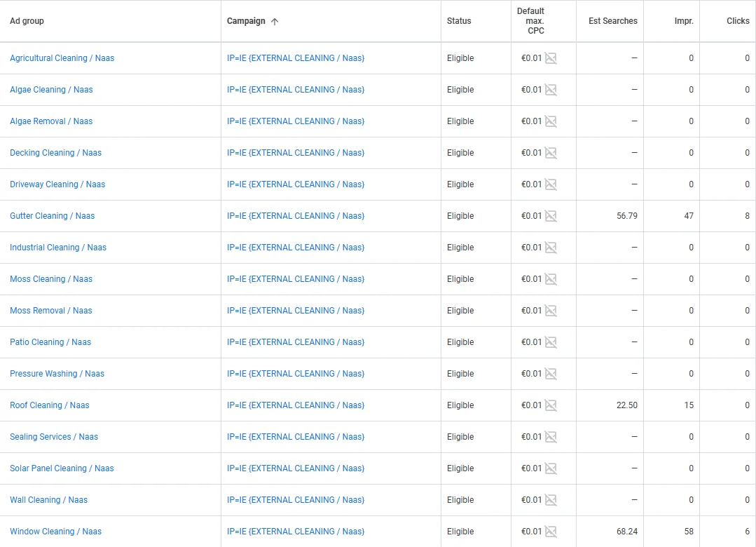Sort table by Clicks column header

tap(737, 21)
